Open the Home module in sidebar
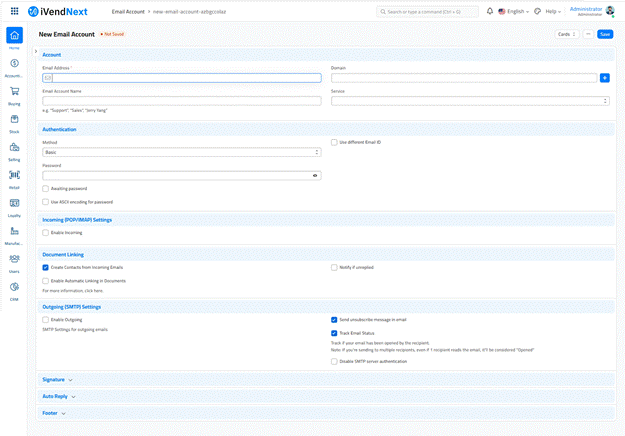 (x=14, y=36)
